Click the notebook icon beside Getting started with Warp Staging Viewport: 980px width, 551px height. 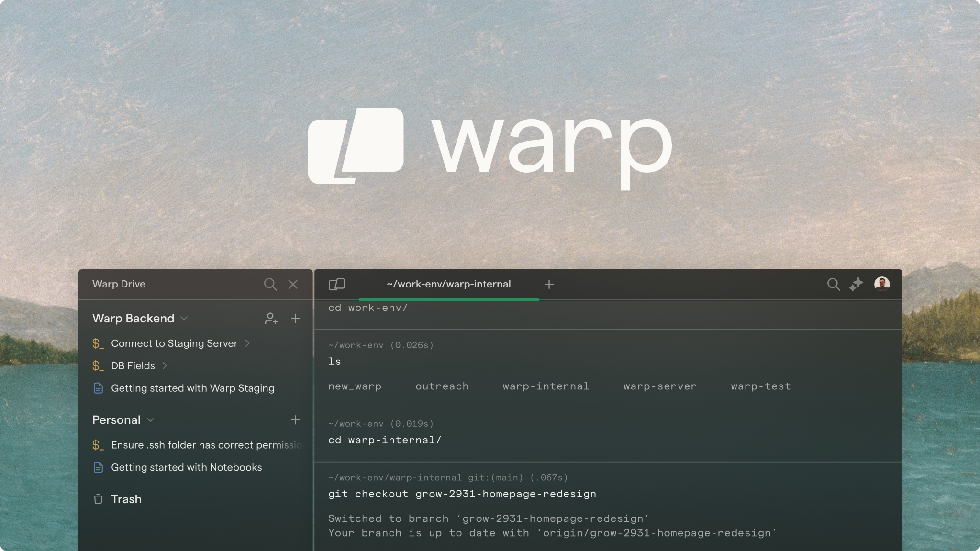(x=98, y=388)
